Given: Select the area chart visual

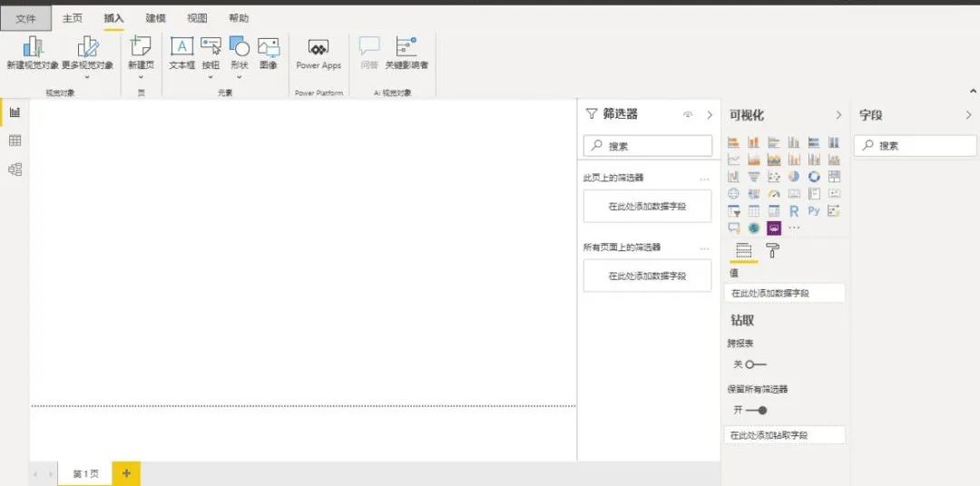Looking at the screenshot, I should [x=754, y=160].
